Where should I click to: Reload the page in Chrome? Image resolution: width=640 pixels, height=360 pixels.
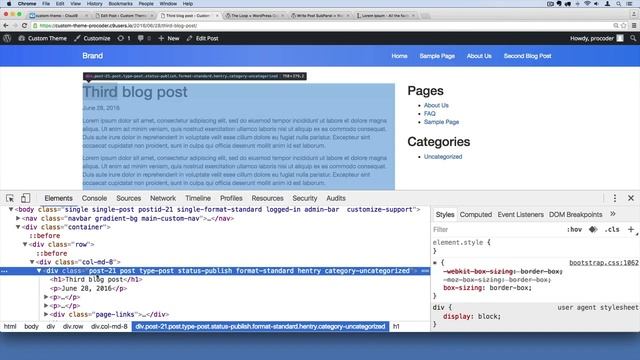coord(24,25)
